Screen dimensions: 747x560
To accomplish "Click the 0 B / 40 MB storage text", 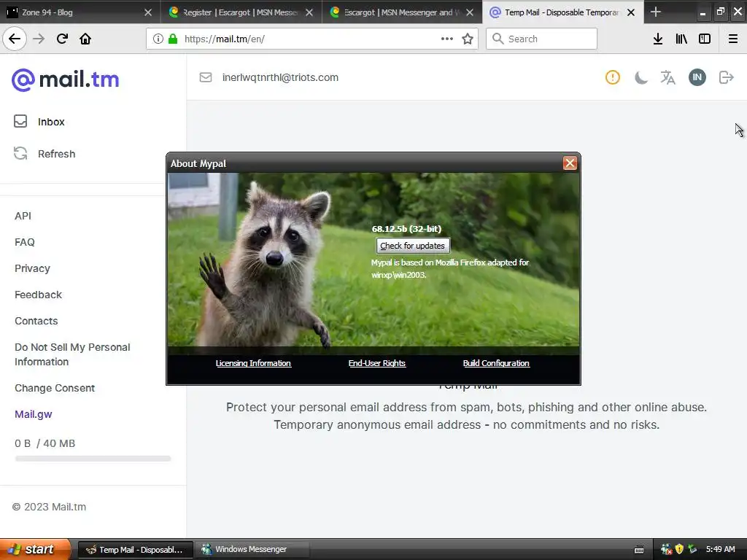I will pyautogui.click(x=44, y=443).
